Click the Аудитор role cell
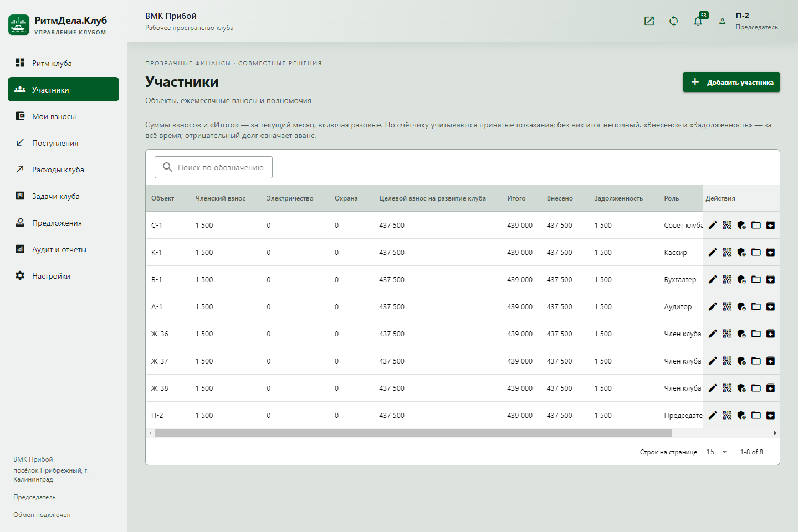798x532 pixels. click(678, 306)
